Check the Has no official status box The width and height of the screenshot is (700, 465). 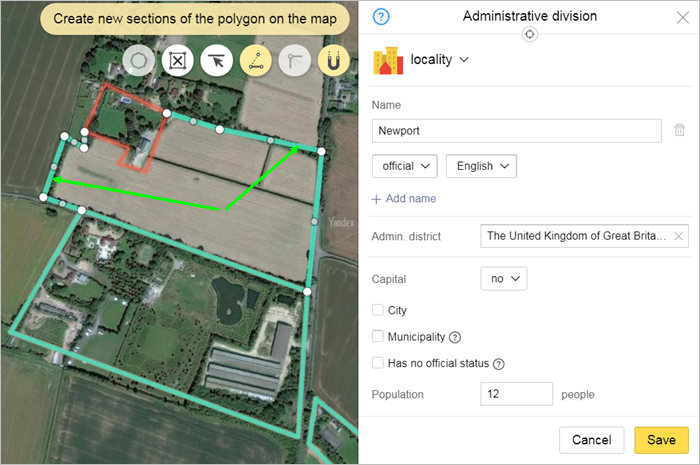click(x=378, y=364)
